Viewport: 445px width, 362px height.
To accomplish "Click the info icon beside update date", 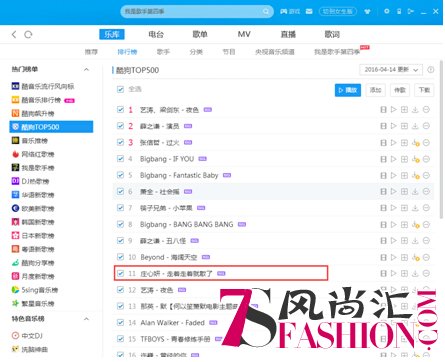I will click(x=431, y=70).
